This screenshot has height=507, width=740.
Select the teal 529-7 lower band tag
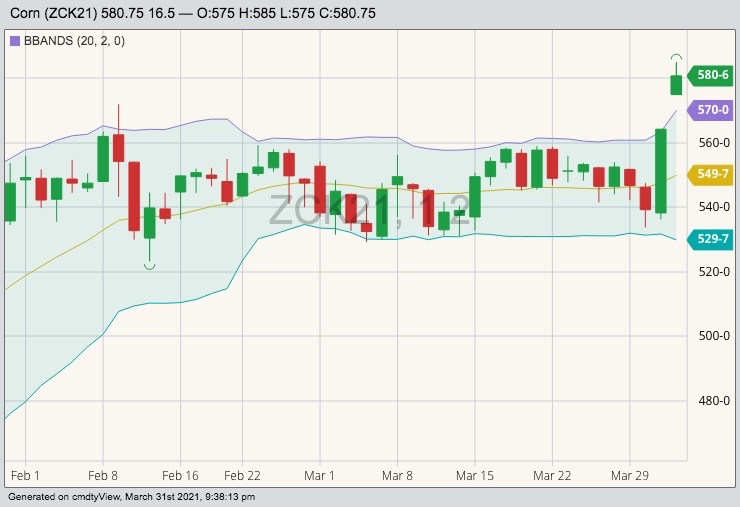(x=710, y=238)
